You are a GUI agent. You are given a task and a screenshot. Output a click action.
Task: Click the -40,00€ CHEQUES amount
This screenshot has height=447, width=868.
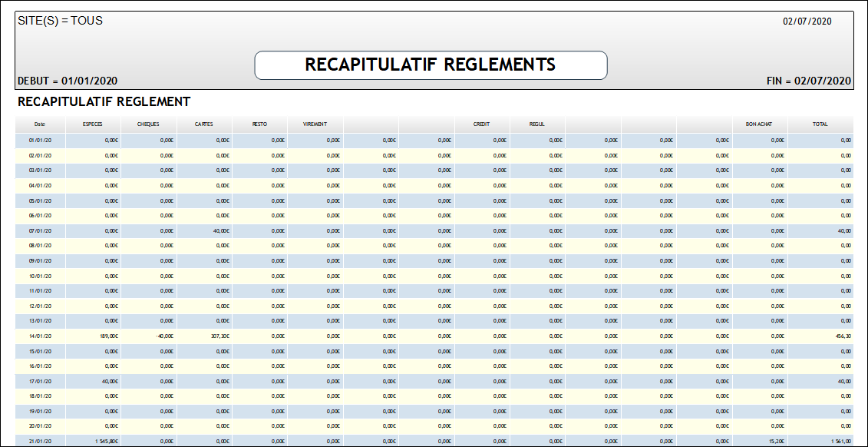point(163,336)
